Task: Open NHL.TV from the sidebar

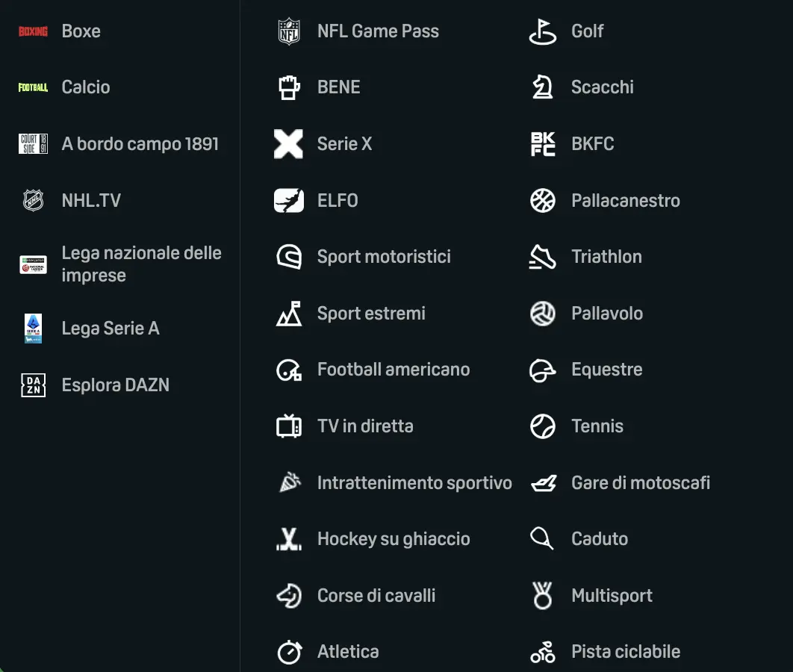Action: [90, 201]
